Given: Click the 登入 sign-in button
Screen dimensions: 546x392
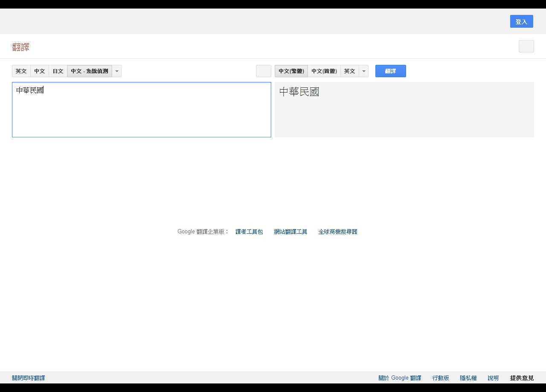Looking at the screenshot, I should click(521, 22).
